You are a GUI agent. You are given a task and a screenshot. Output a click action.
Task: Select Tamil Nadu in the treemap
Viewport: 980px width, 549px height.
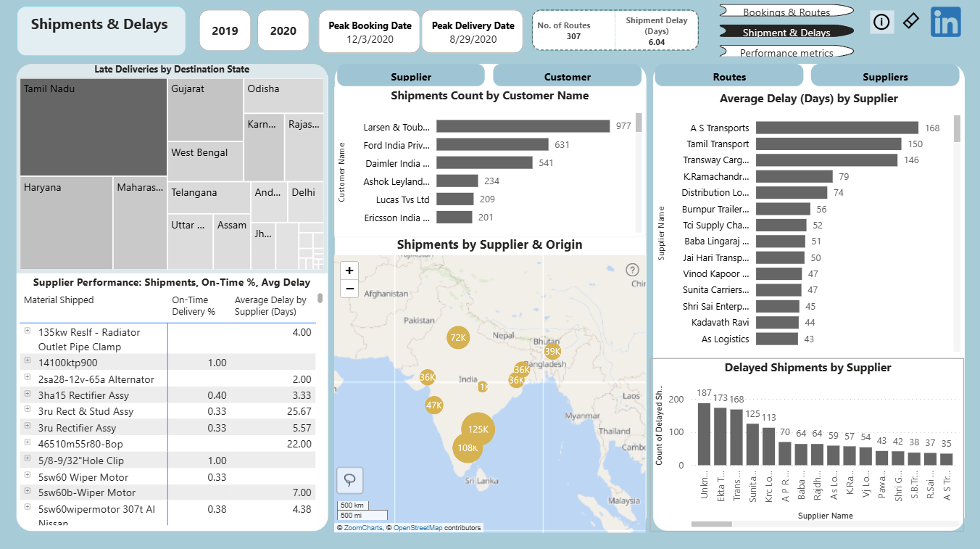[x=94, y=127]
